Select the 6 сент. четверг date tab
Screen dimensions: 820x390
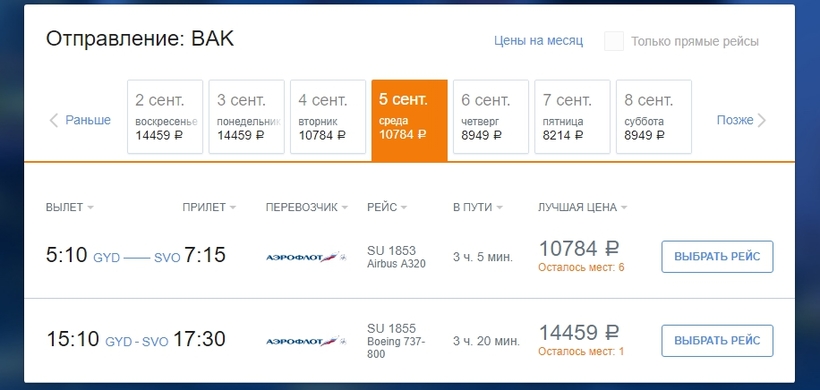pos(491,117)
